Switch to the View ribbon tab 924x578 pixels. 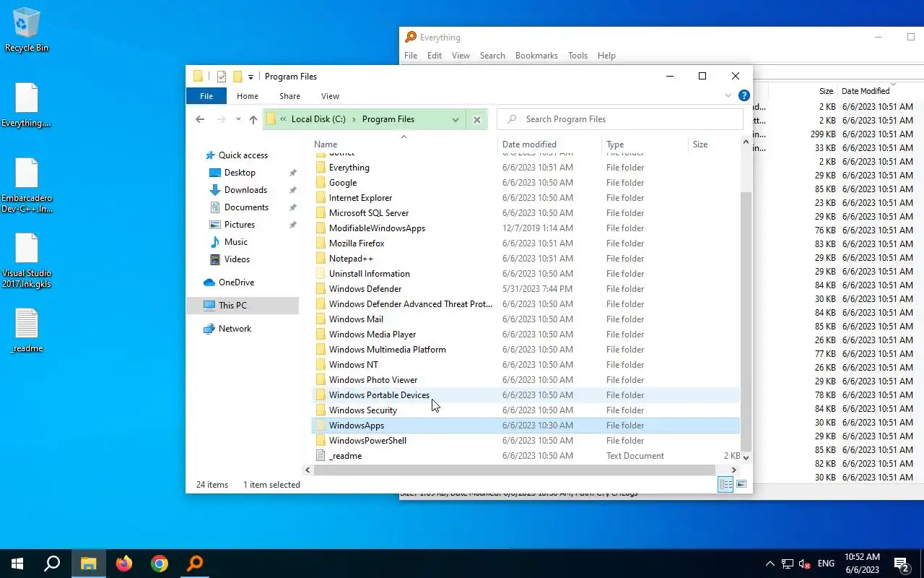[330, 96]
